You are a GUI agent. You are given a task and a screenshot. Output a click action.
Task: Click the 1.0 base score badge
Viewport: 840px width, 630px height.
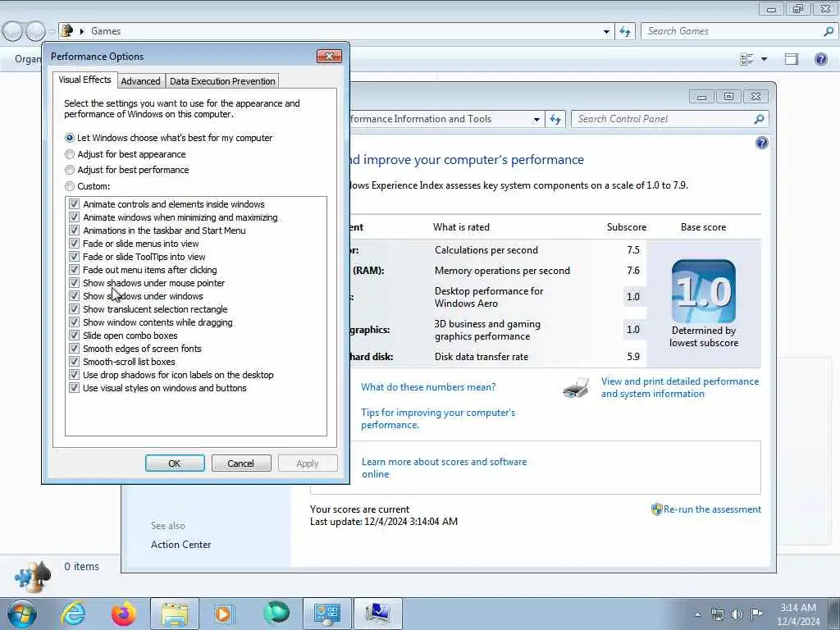[703, 291]
